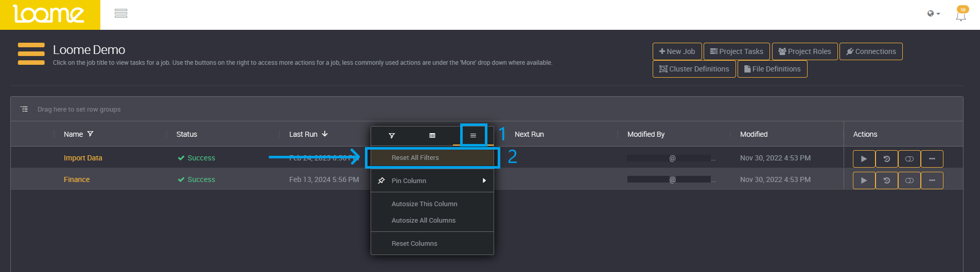This screenshot has height=272, width=980.
Task: Select Autosize This Column
Action: 432,204
